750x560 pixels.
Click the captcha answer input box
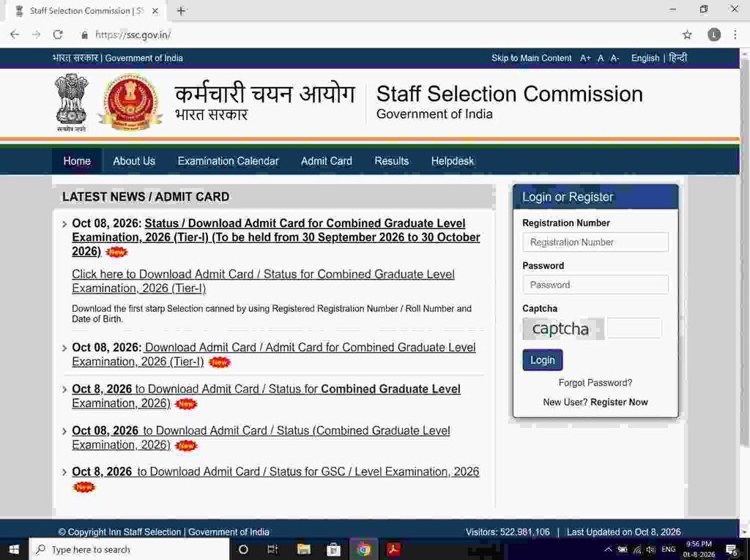[634, 329]
